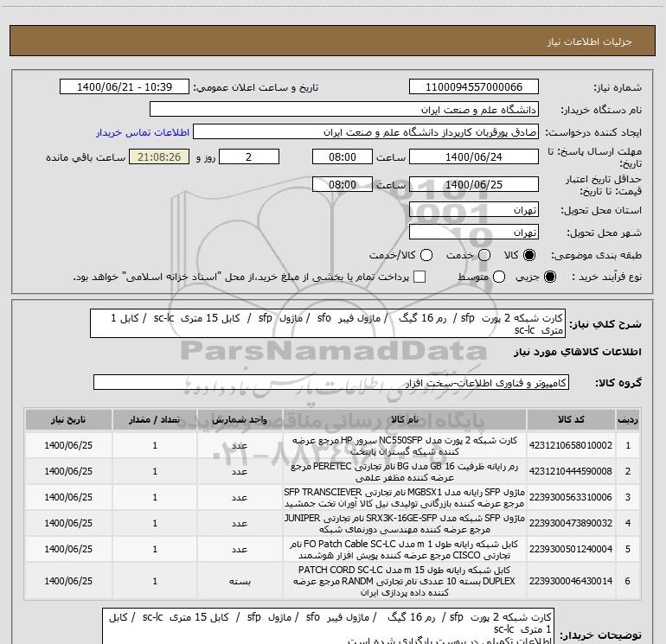Click the buyer name field دانشگاه علم و صنعت ایران
The width and height of the screenshot is (666, 644).
pyautogui.click(x=344, y=110)
